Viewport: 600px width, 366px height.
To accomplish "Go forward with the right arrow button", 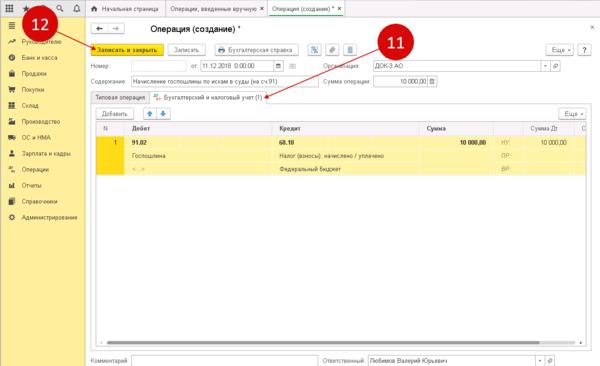I will point(116,28).
